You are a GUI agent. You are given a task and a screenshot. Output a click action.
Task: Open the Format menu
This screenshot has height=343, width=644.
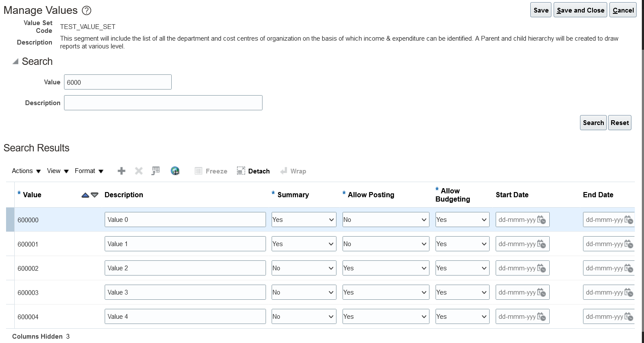89,171
